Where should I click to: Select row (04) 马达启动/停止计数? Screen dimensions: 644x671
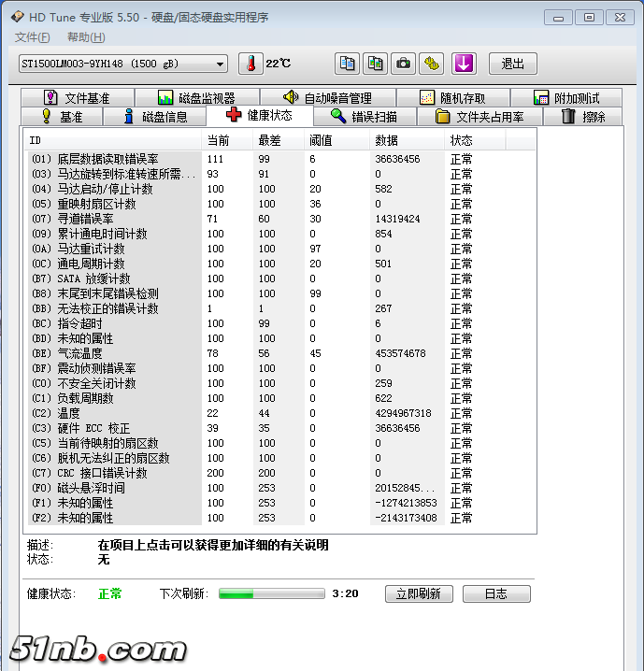(279, 189)
